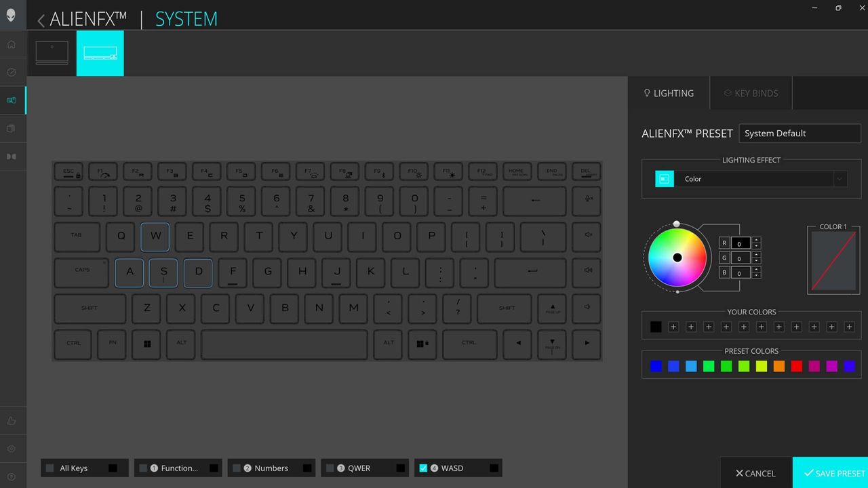Select the ESC key on keyboard

69,172
